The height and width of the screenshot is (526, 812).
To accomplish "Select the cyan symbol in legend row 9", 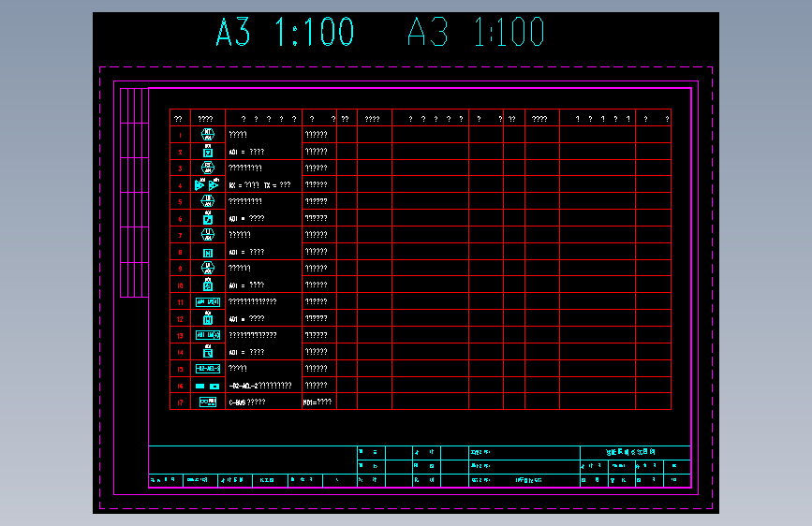I will tap(208, 268).
